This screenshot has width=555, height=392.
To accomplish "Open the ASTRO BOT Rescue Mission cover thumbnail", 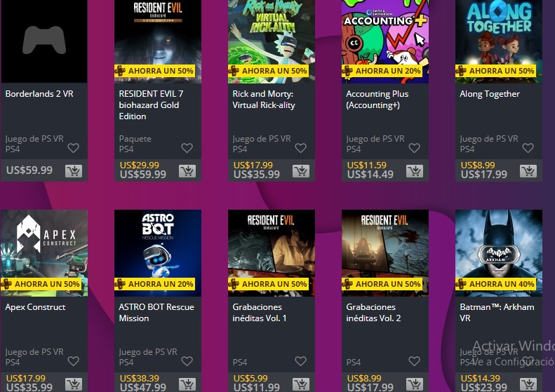I will pos(158,253).
